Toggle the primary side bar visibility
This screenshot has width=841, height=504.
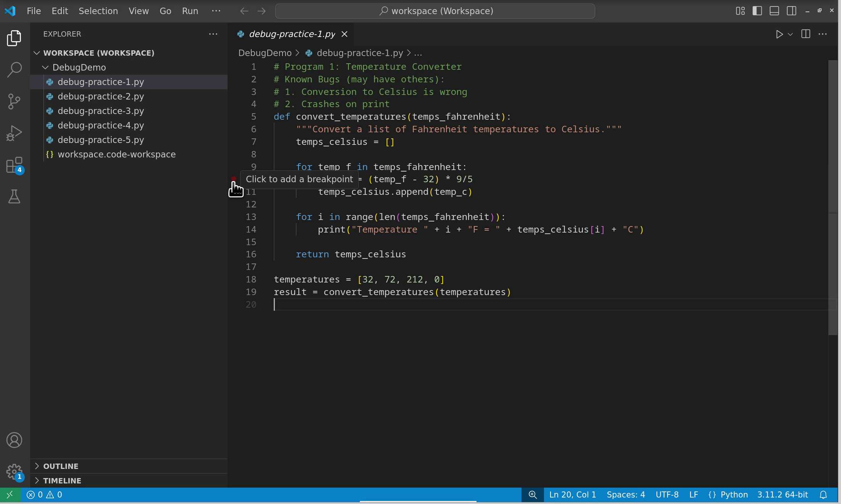pos(757,11)
